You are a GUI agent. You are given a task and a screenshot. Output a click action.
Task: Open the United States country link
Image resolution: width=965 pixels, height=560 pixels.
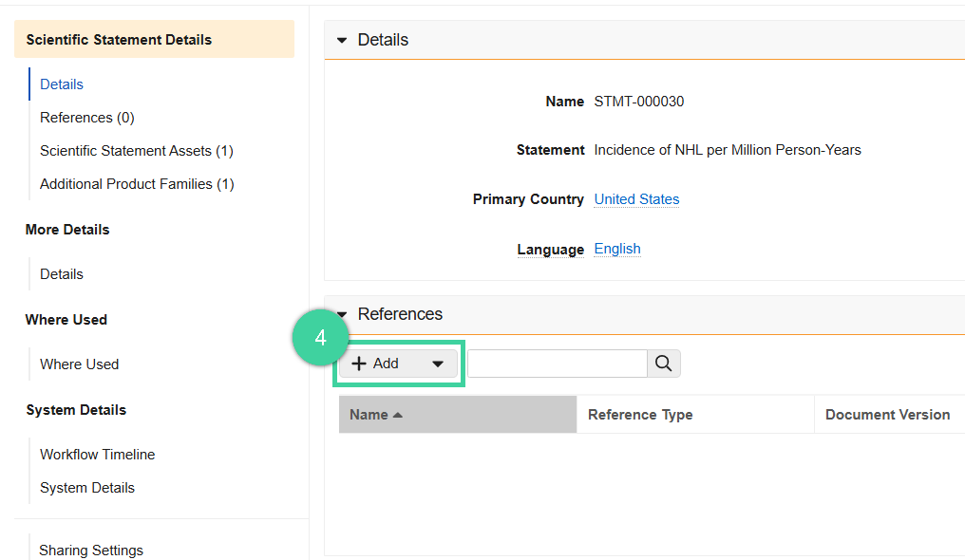click(636, 198)
